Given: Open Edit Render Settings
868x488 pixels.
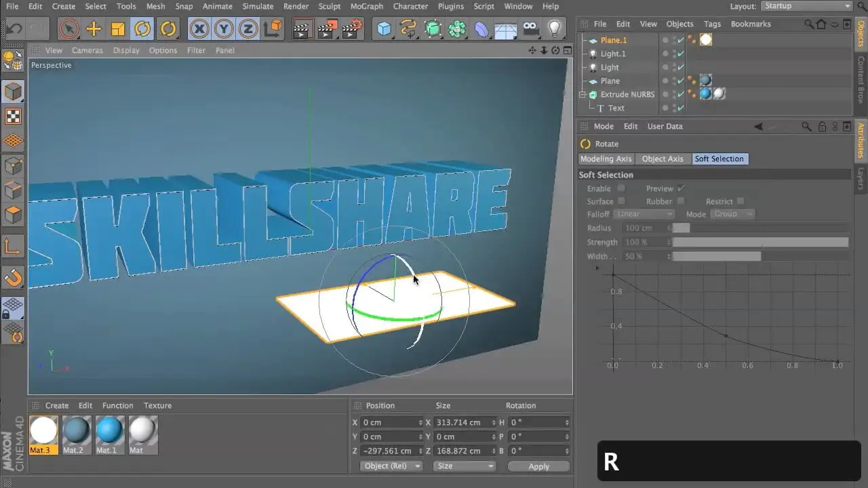Looking at the screenshot, I should click(x=353, y=28).
